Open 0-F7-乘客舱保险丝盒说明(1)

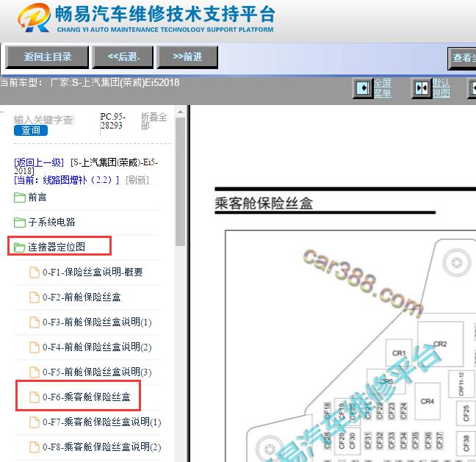(101, 422)
